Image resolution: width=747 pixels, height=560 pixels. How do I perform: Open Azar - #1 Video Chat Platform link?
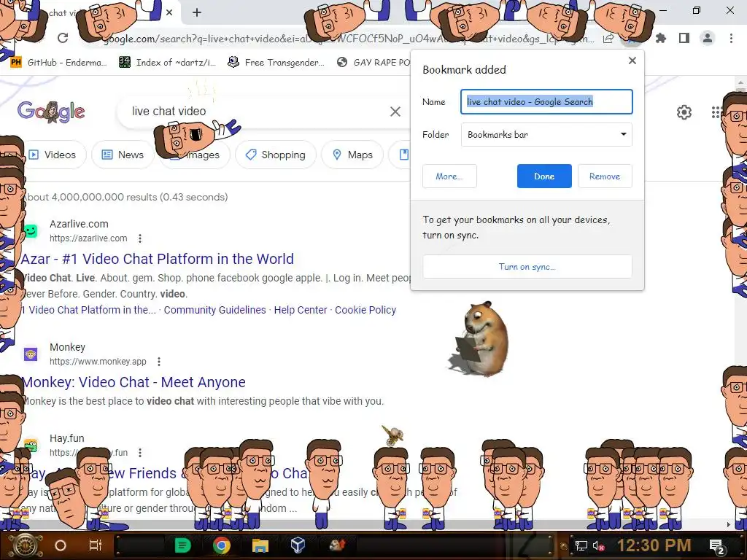(x=158, y=259)
